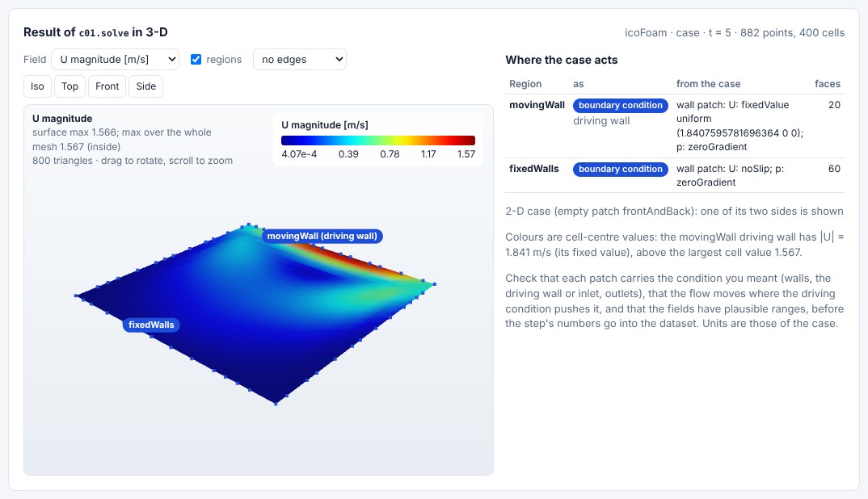
Task: Switch to the Side view
Action: pos(146,86)
